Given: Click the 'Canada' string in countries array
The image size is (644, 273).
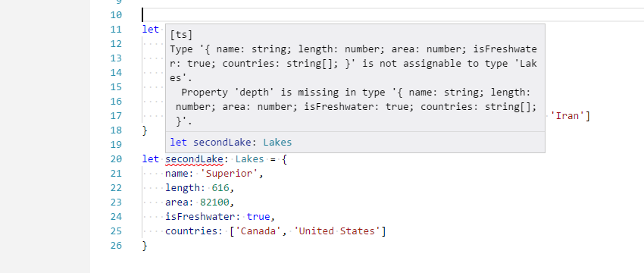Looking at the screenshot, I should pyautogui.click(x=258, y=231).
